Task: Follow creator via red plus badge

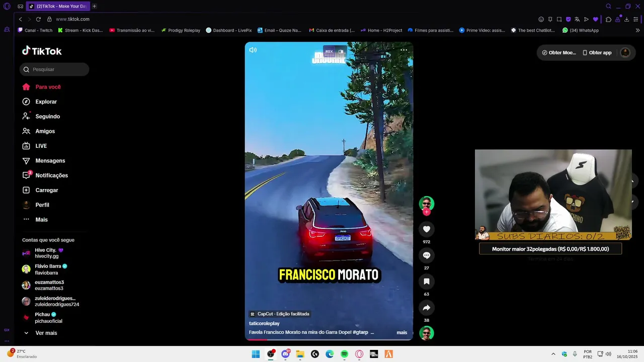Action: point(427,212)
